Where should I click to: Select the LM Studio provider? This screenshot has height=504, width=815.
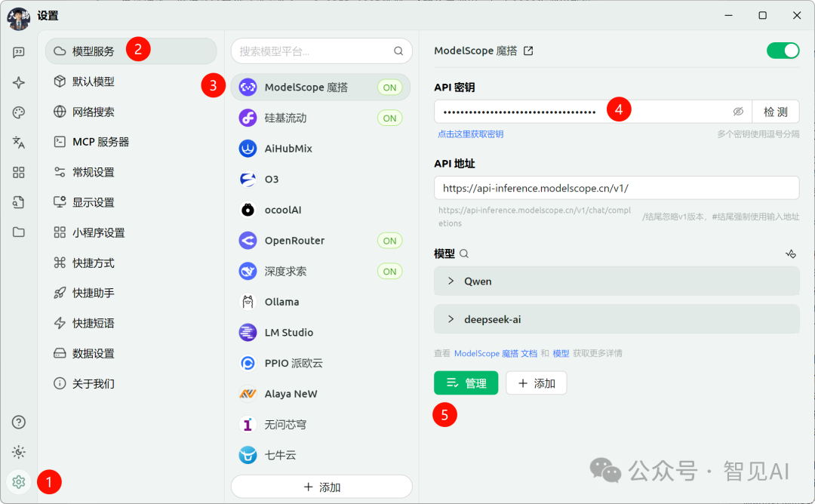tap(320, 333)
